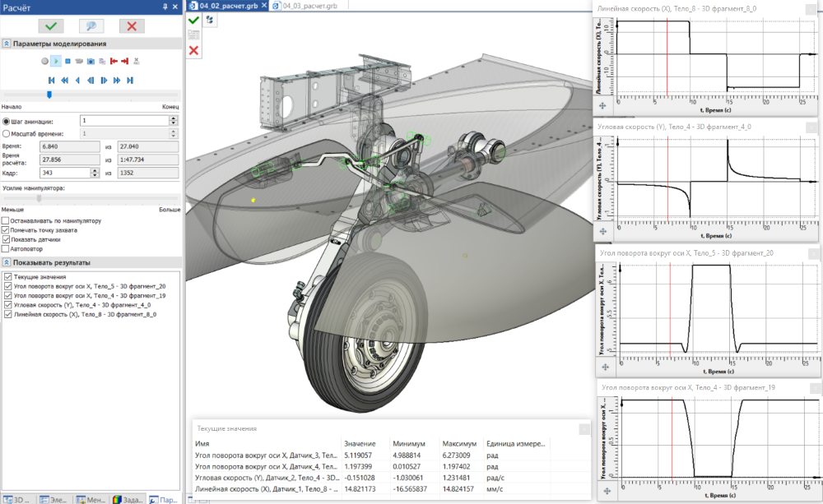This screenshot has height=504, width=823.
Task: Select the Масштаб времени radio button
Action: (7, 132)
